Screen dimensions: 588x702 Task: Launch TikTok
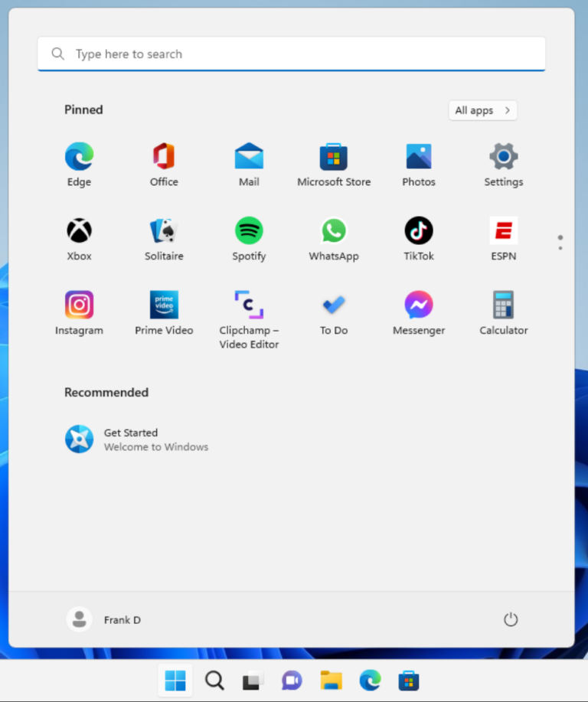coord(419,239)
